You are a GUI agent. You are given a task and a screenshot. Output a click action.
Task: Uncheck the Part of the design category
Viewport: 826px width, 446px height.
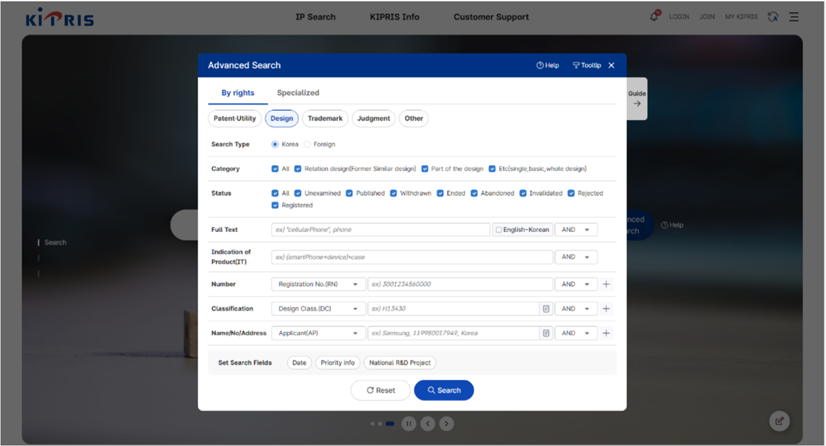425,169
